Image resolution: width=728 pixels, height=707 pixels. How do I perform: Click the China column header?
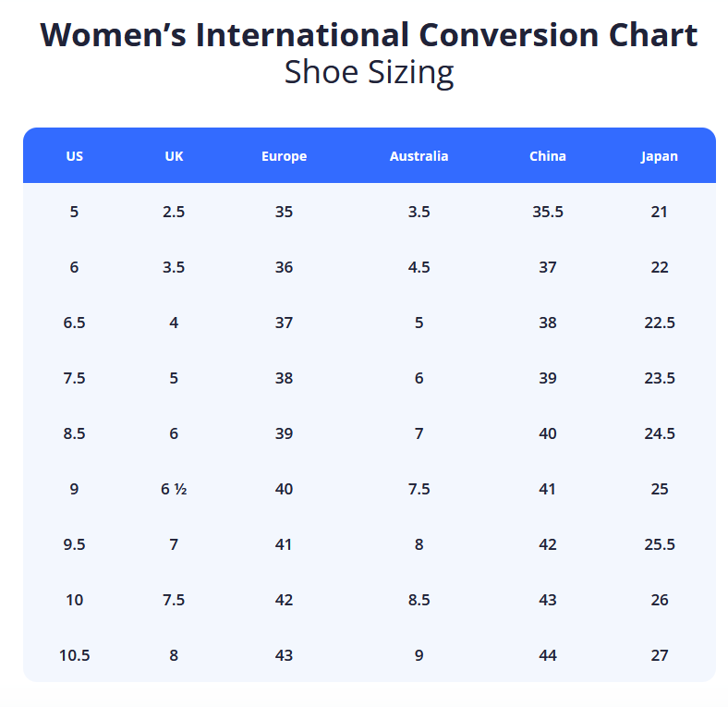point(548,156)
